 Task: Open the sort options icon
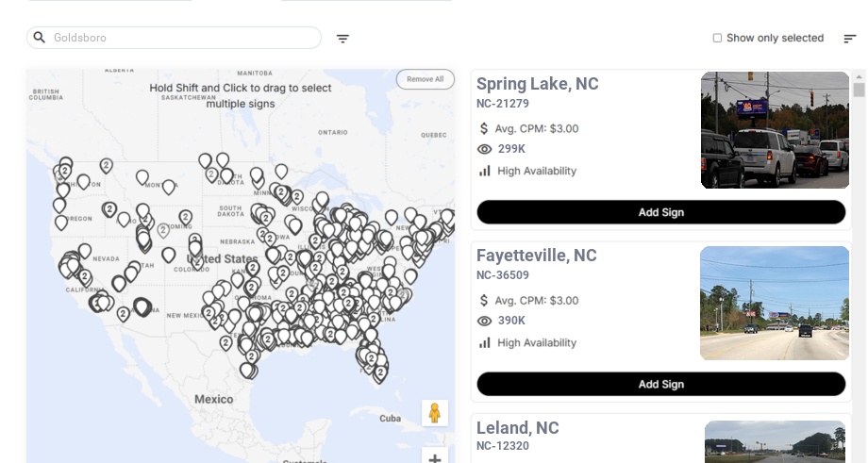pyautogui.click(x=850, y=39)
